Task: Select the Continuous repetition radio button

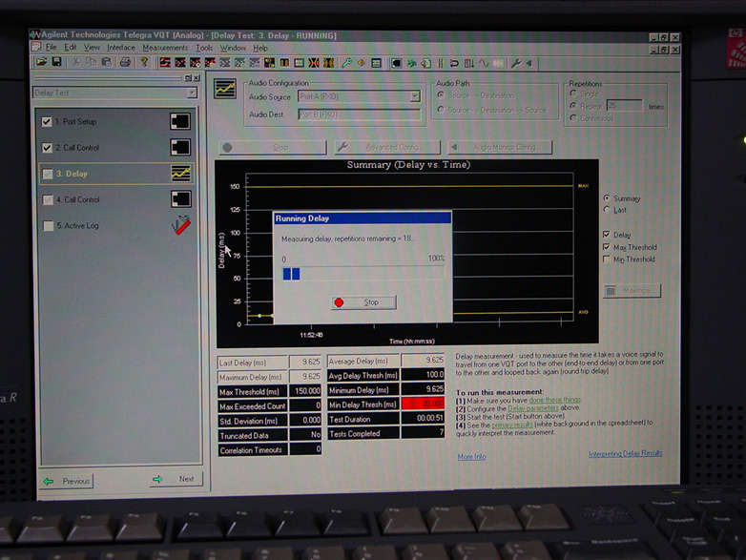Action: (x=573, y=117)
